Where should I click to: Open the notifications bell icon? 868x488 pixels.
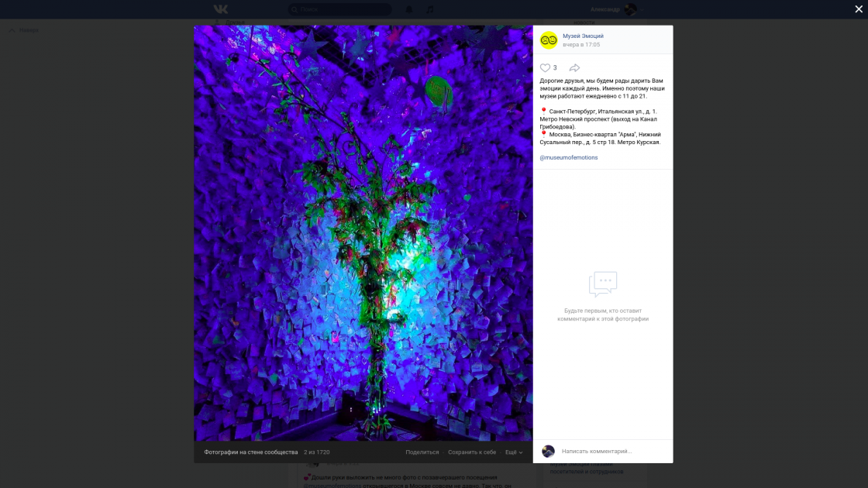pos(409,9)
